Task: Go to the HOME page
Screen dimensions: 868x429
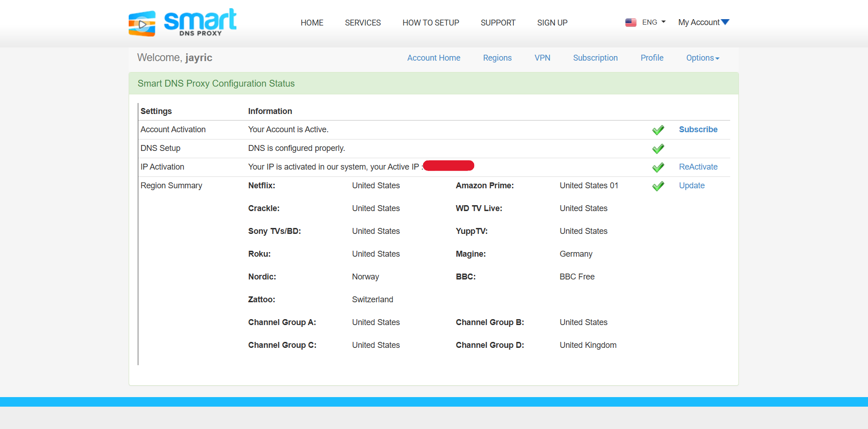Action: 312,23
